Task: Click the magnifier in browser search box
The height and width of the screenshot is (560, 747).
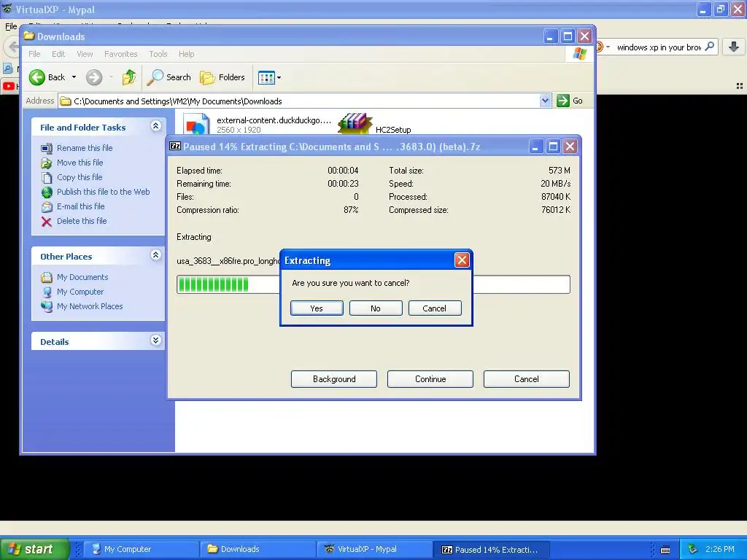Action: [x=709, y=47]
